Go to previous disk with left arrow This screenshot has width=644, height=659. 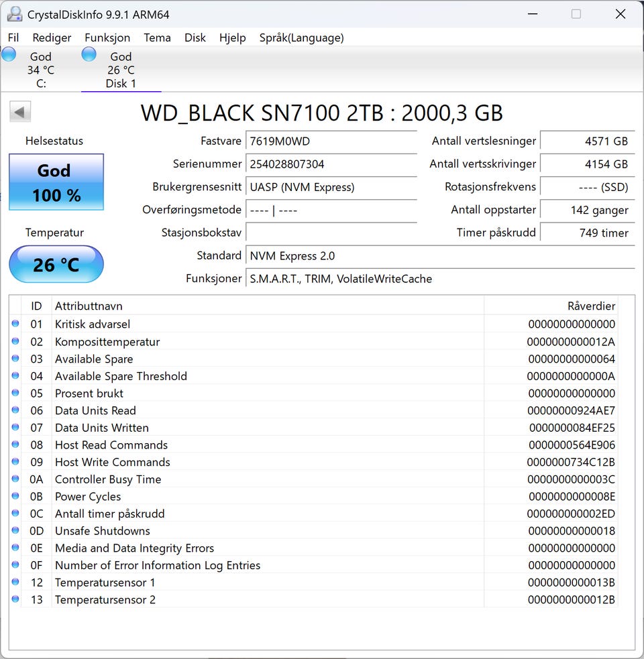pyautogui.click(x=19, y=112)
